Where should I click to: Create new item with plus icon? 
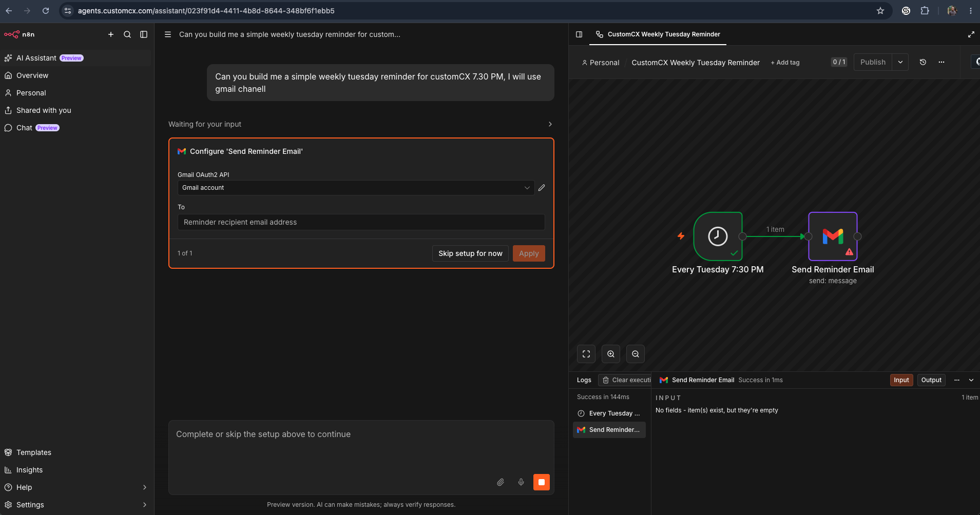click(x=111, y=34)
